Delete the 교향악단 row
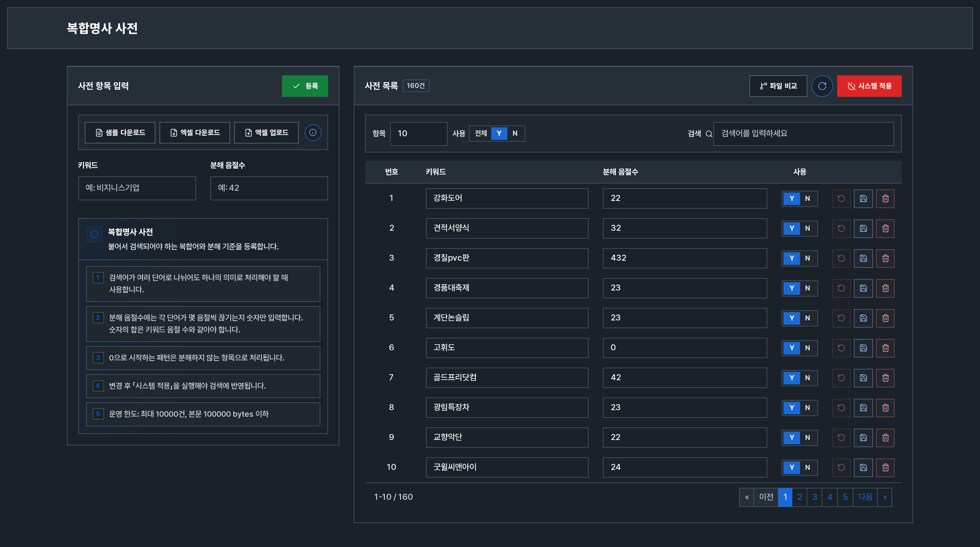 pos(885,438)
